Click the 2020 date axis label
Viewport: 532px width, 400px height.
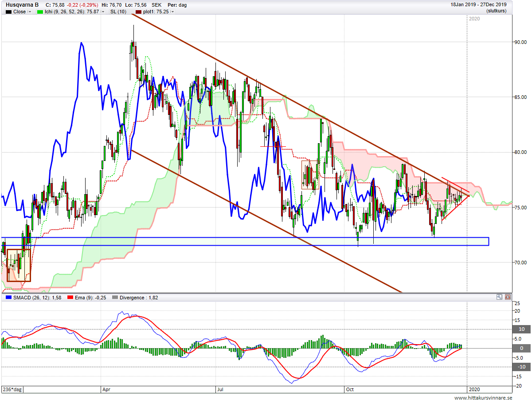[474, 390]
